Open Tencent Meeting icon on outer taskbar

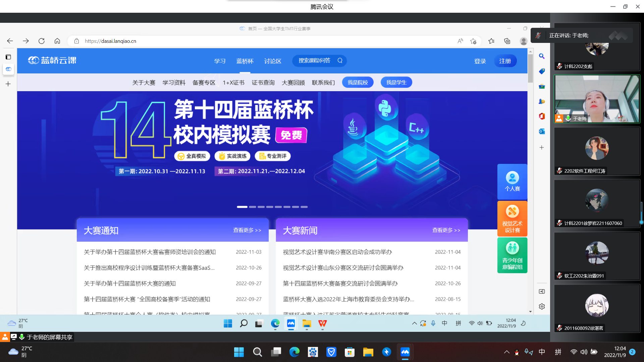405,352
